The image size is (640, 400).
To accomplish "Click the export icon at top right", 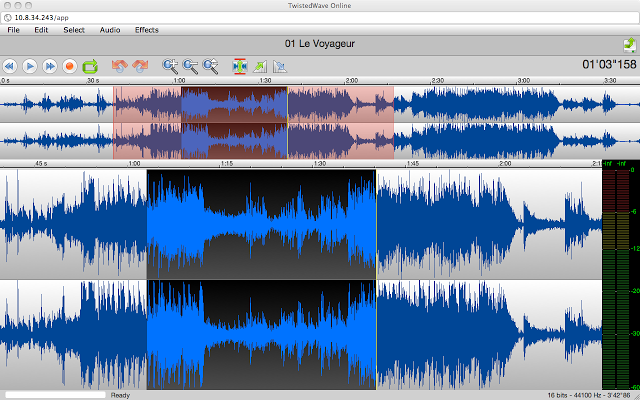I will pos(627,44).
